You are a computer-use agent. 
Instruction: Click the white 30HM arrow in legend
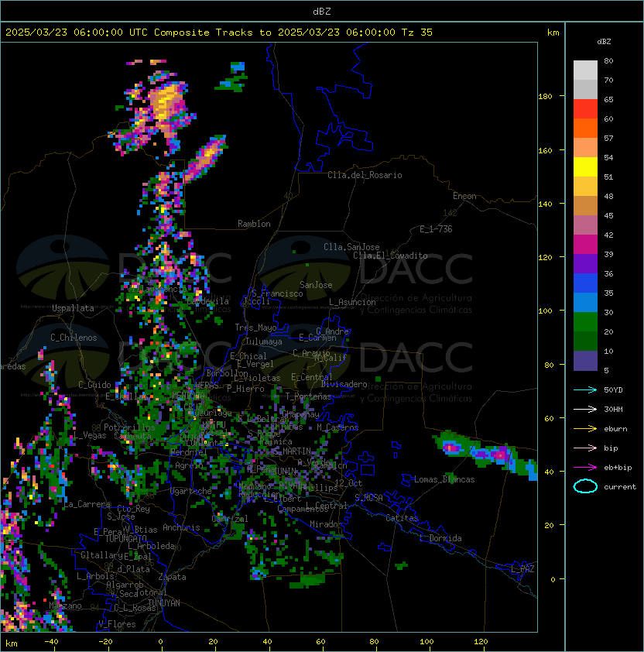pos(585,409)
